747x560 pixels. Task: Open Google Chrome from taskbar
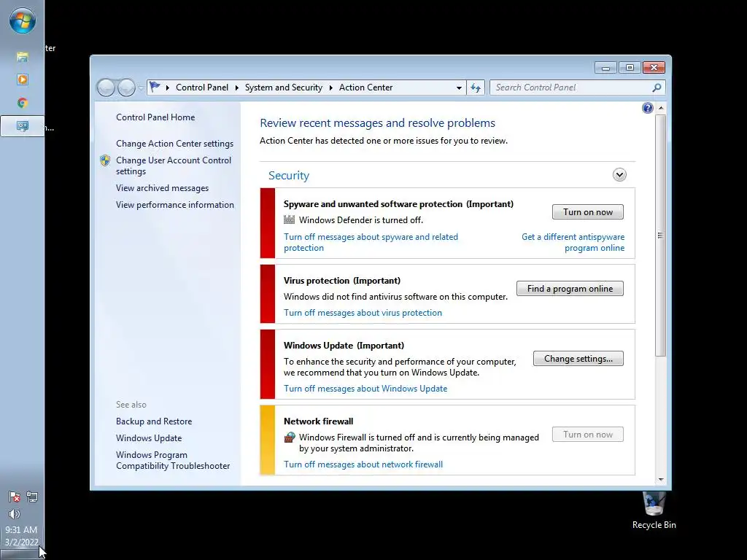click(x=22, y=103)
